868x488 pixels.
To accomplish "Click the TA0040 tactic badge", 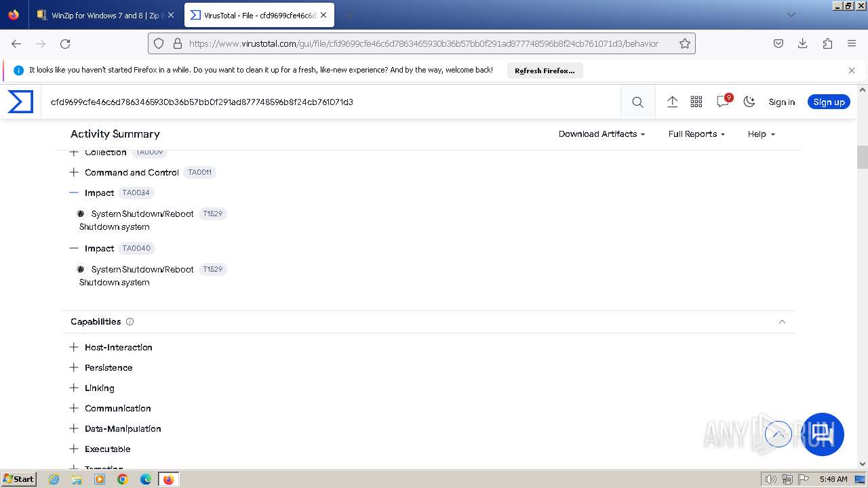I will tap(136, 248).
